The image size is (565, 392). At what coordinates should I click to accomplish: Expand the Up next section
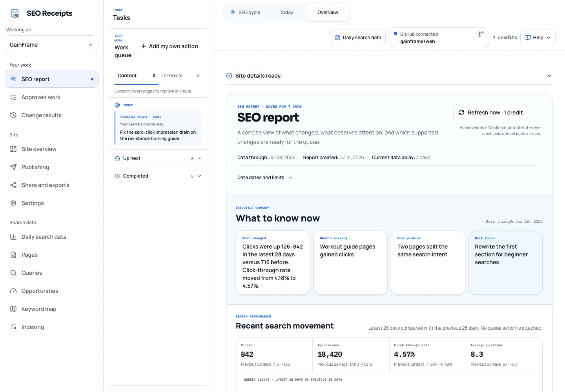click(158, 158)
